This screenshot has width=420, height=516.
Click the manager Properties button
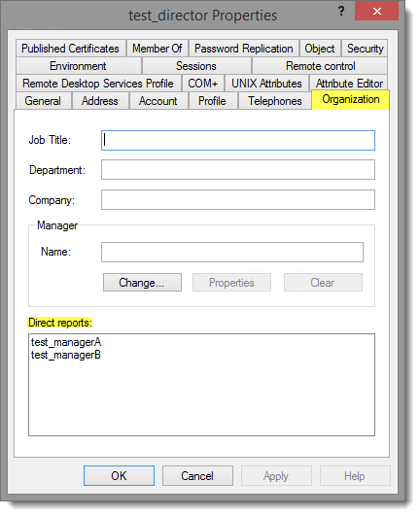point(231,283)
